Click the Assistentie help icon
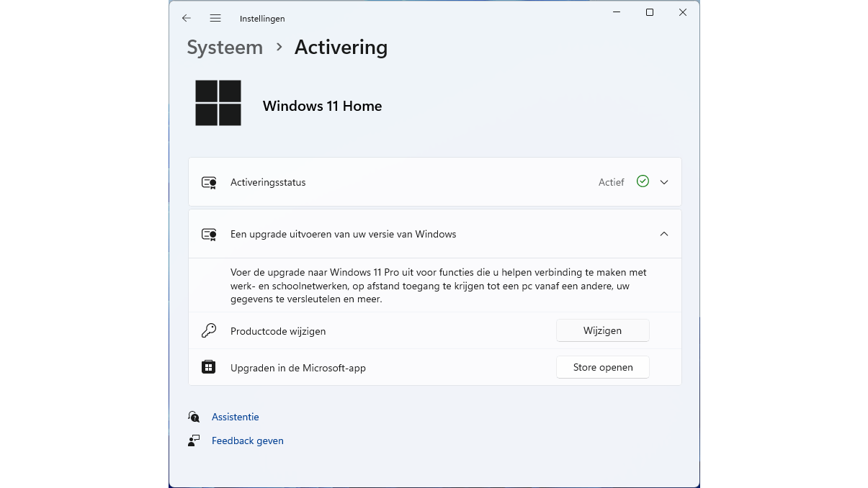 [194, 417]
